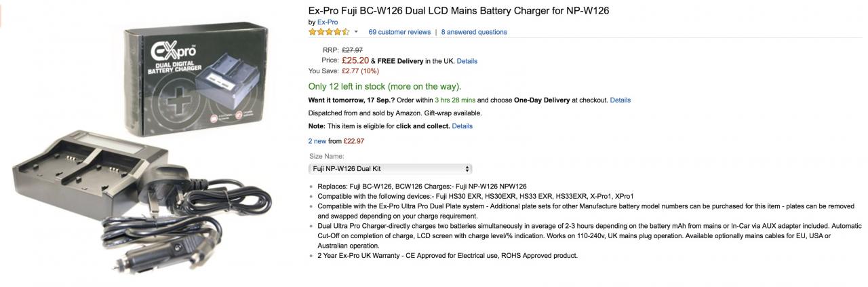
Task: View the 8 answered questions
Action: tap(473, 32)
